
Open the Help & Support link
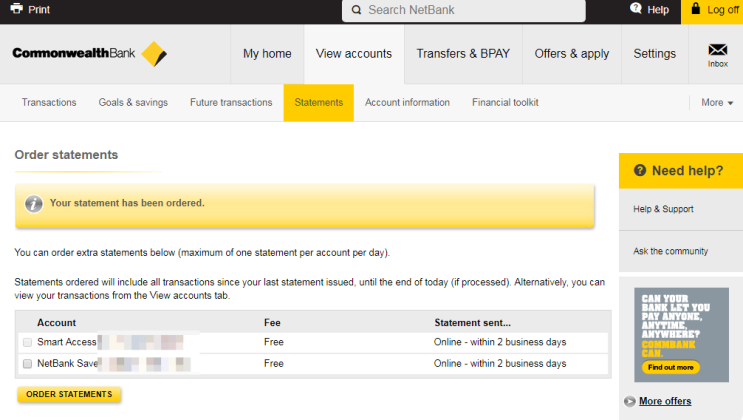click(x=663, y=209)
